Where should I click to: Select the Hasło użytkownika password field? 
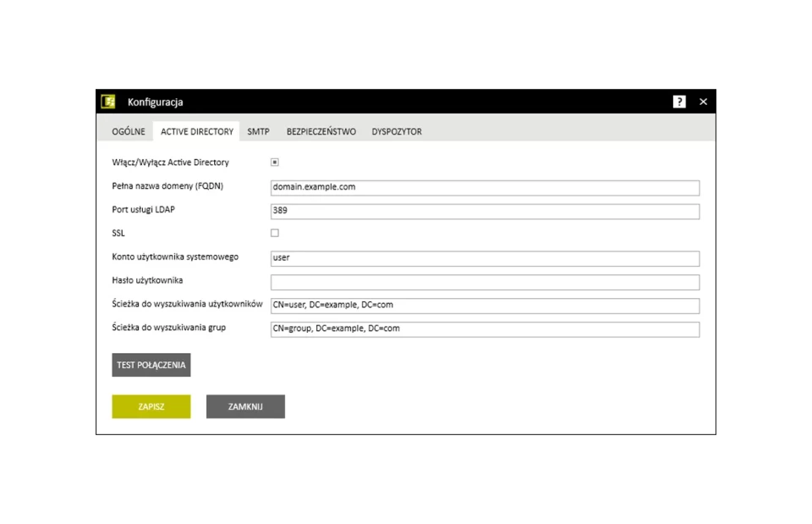(x=485, y=282)
